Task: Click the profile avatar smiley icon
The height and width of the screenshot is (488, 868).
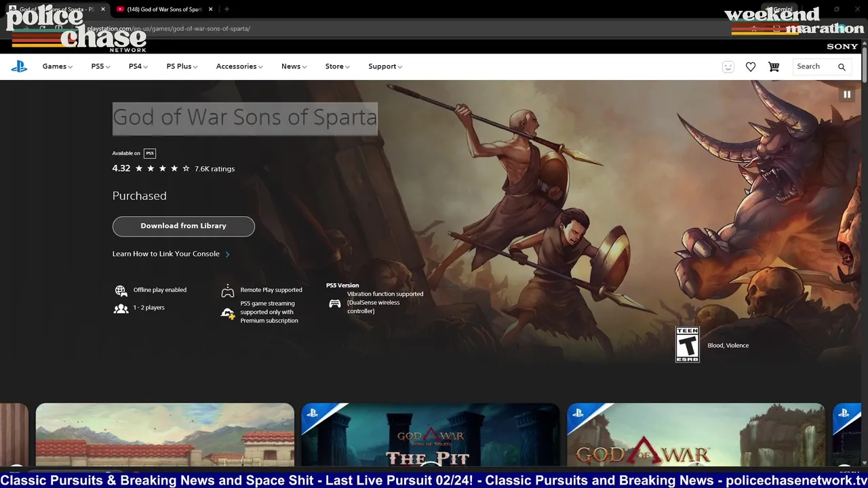Action: [728, 66]
